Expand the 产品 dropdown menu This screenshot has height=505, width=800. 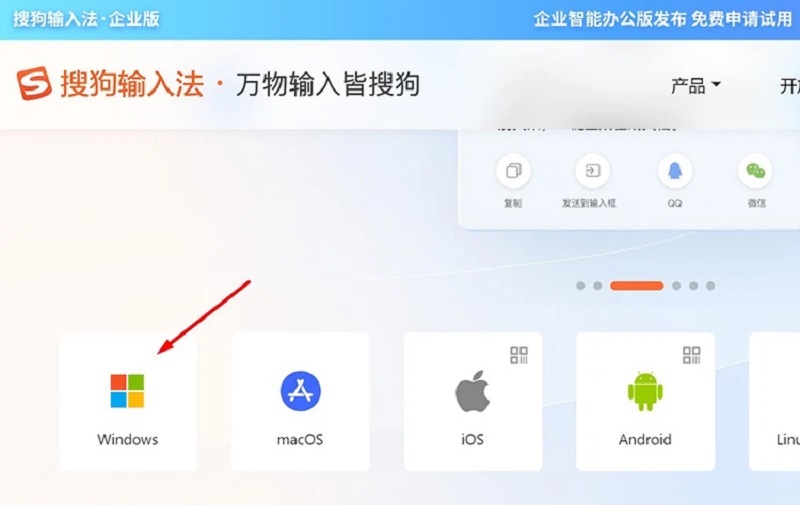click(696, 85)
